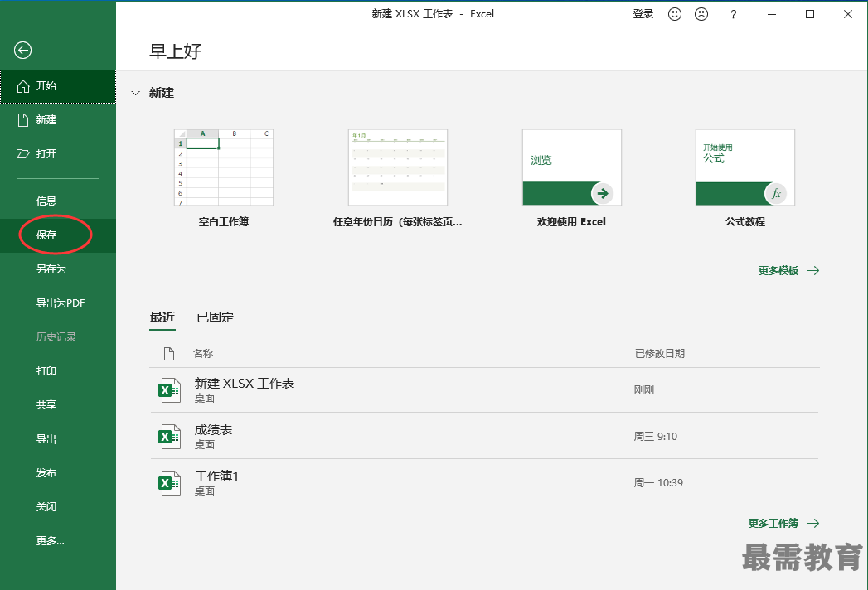Create a 空白工作簿 from thumbnail
The width and height of the screenshot is (868, 590).
point(224,167)
